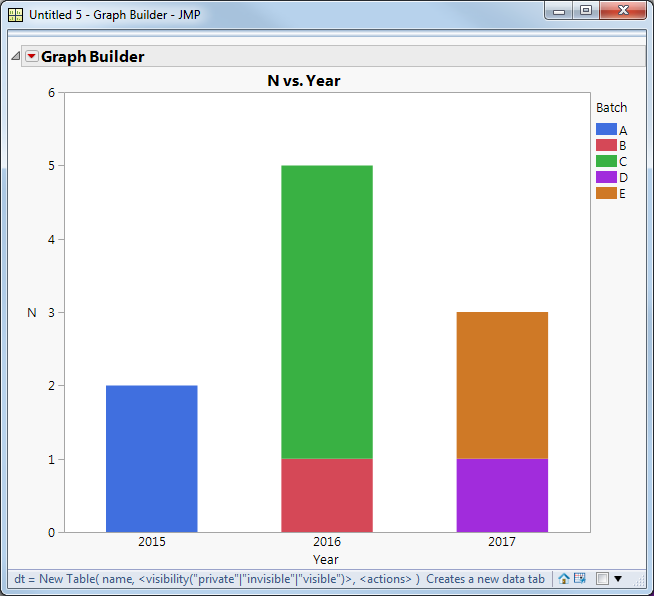Click the y-axis tick label 2

(51, 386)
